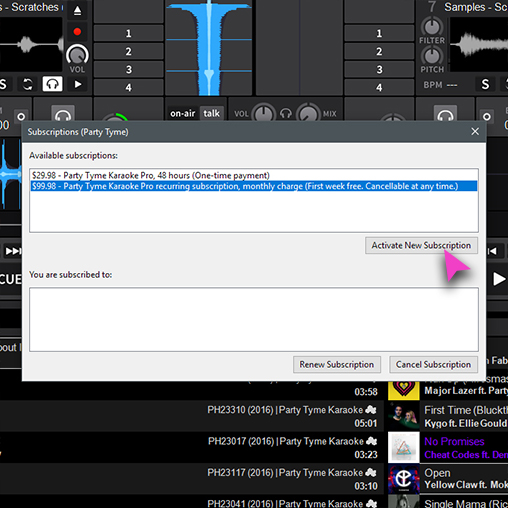Click the red record button
This screenshot has height=508, width=508.
click(x=77, y=32)
